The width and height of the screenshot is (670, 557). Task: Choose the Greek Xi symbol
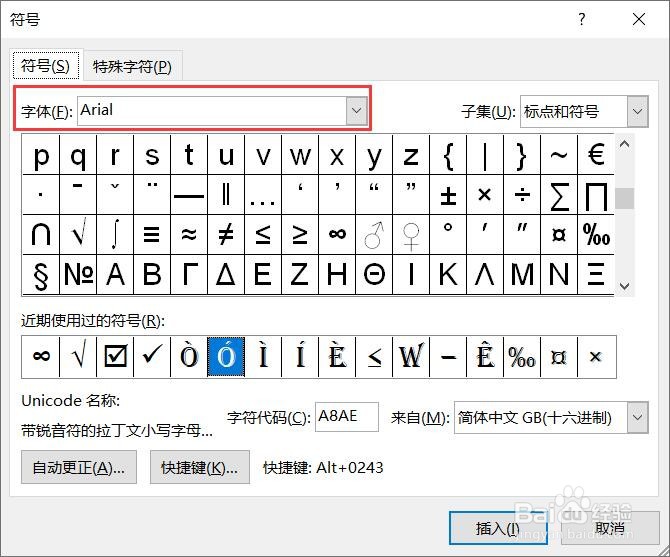[x=596, y=275]
